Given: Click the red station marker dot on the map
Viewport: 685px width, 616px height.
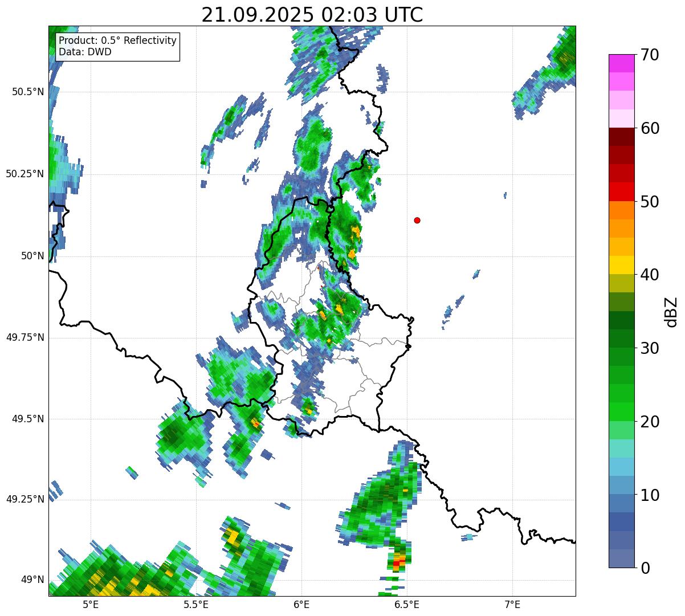Looking at the screenshot, I should [417, 220].
